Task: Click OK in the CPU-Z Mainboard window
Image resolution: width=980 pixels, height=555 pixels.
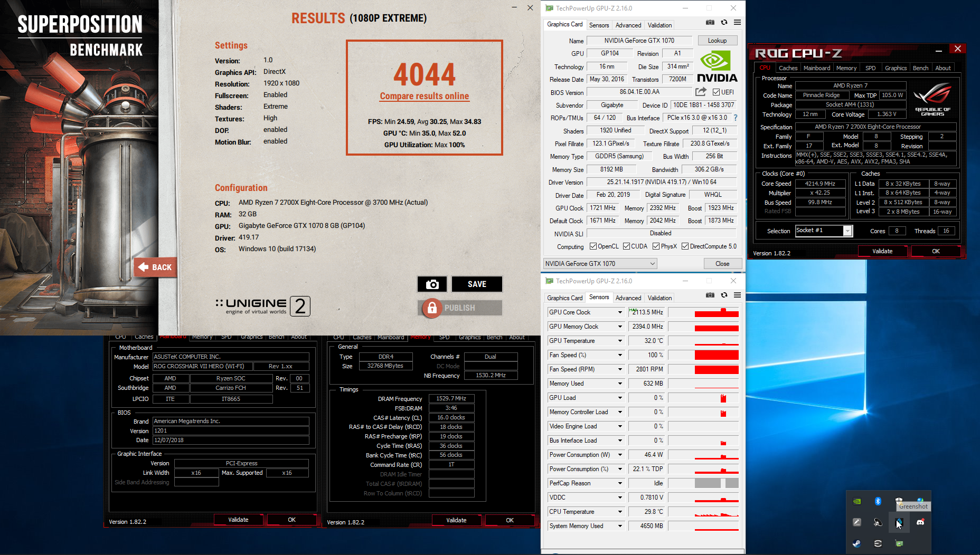Action: pos(291,520)
